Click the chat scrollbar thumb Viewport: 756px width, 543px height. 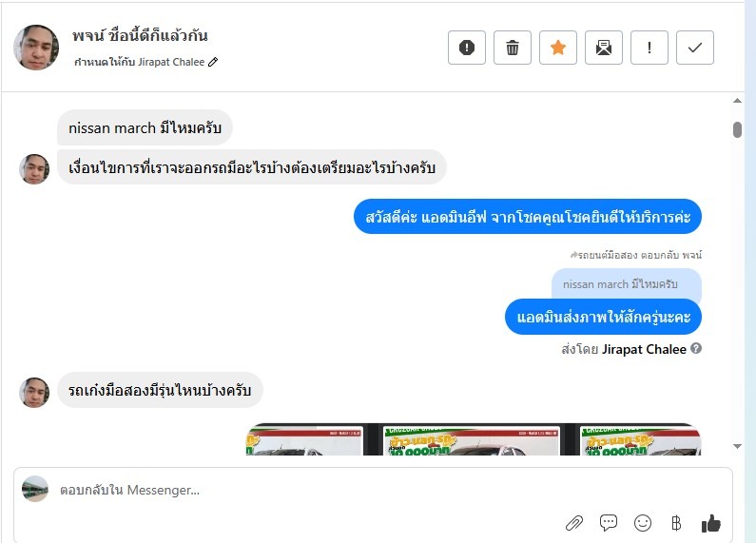737,129
